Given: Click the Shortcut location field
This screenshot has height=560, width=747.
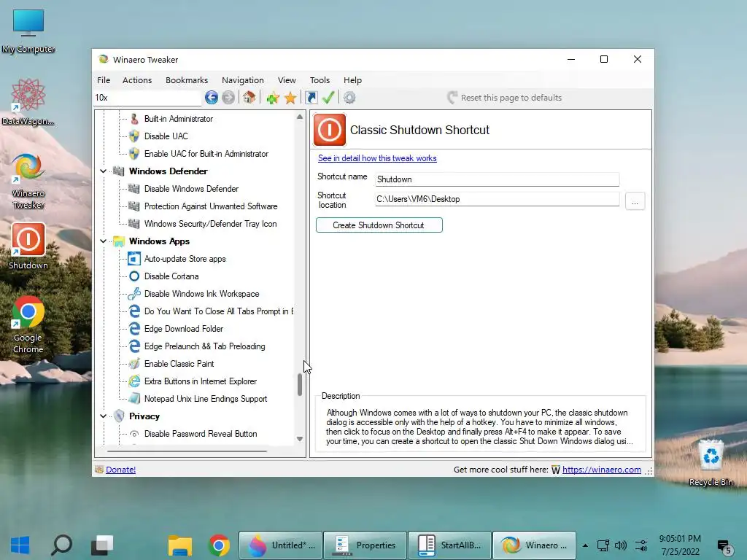Looking at the screenshot, I should pyautogui.click(x=497, y=199).
